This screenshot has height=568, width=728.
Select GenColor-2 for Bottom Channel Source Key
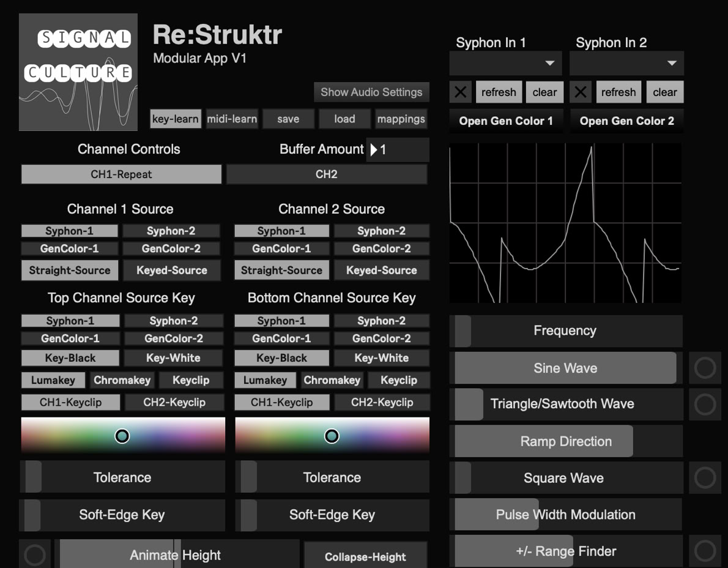tap(381, 338)
